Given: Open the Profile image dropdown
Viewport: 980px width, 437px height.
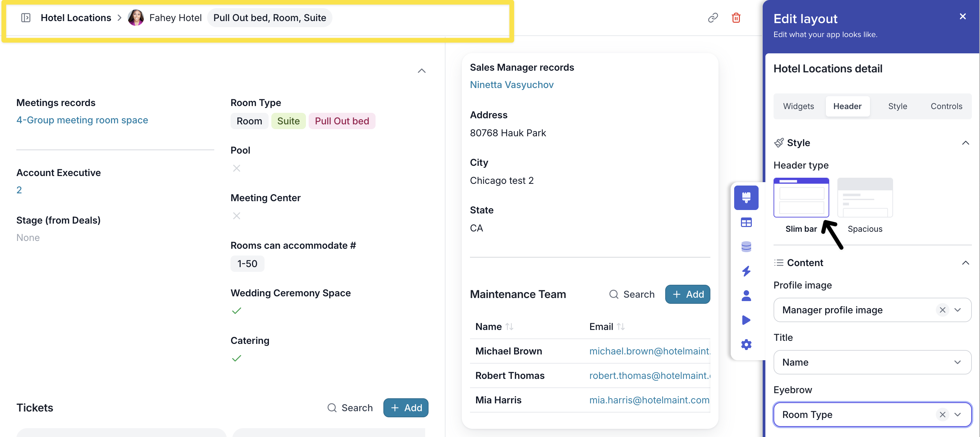Looking at the screenshot, I should point(957,310).
